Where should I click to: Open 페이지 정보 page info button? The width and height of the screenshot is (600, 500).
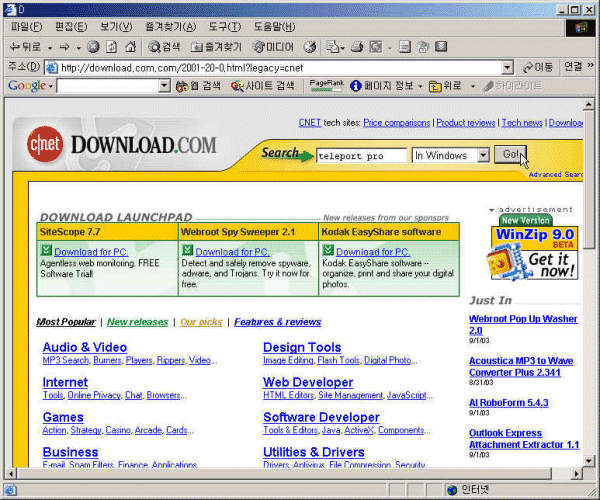click(x=381, y=86)
